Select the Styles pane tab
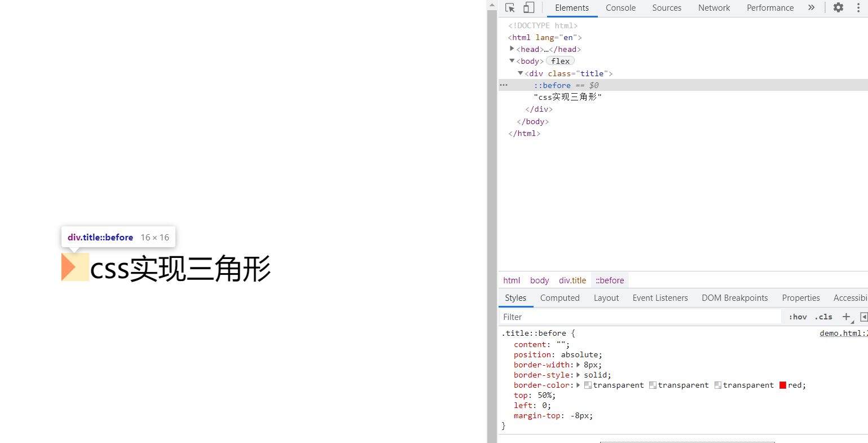This screenshot has width=868, height=443. [515, 298]
